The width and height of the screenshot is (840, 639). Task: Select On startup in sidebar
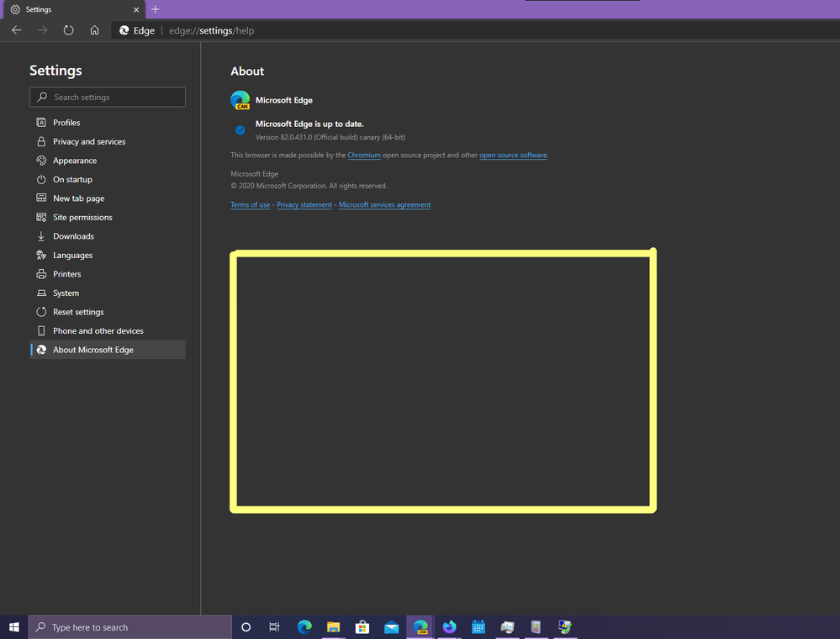108,179
